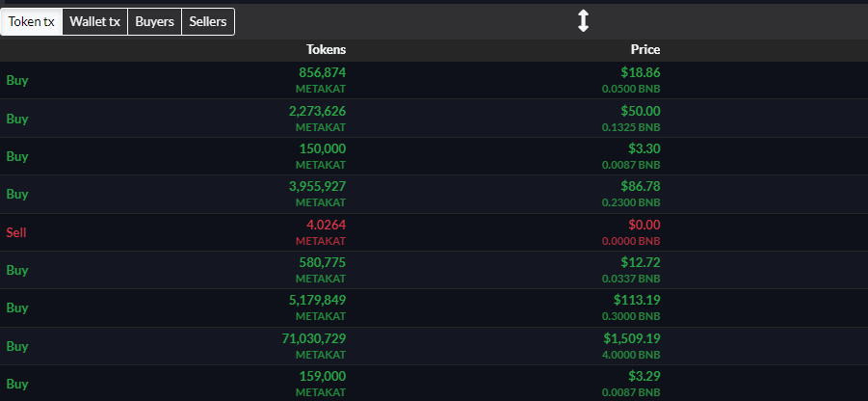Click Buy label in the 856,874 row
The height and width of the screenshot is (401, 868).
pos(17,80)
